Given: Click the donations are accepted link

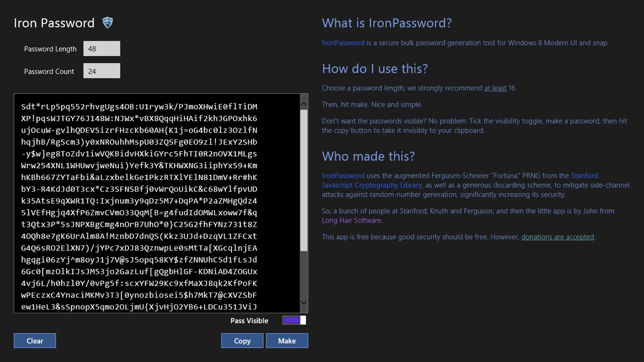Looking at the screenshot, I should point(557,236).
